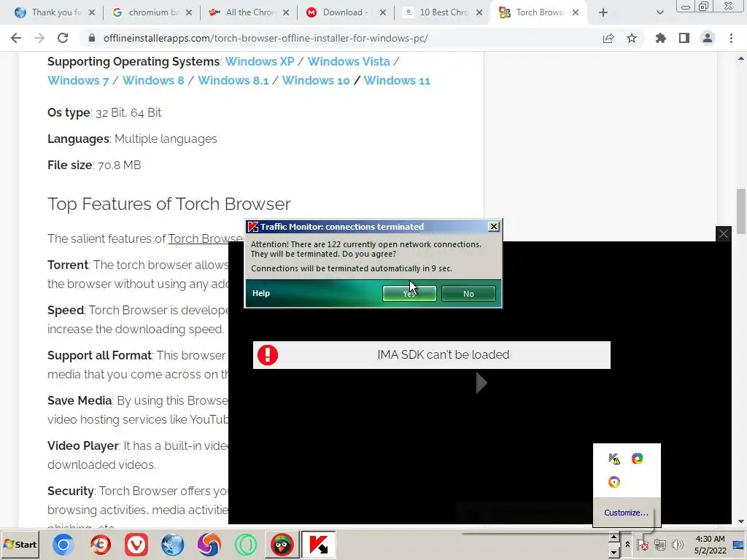The width and height of the screenshot is (747, 560).
Task: Open the purple-orange swirl browser on taskbar
Action: 209,545
